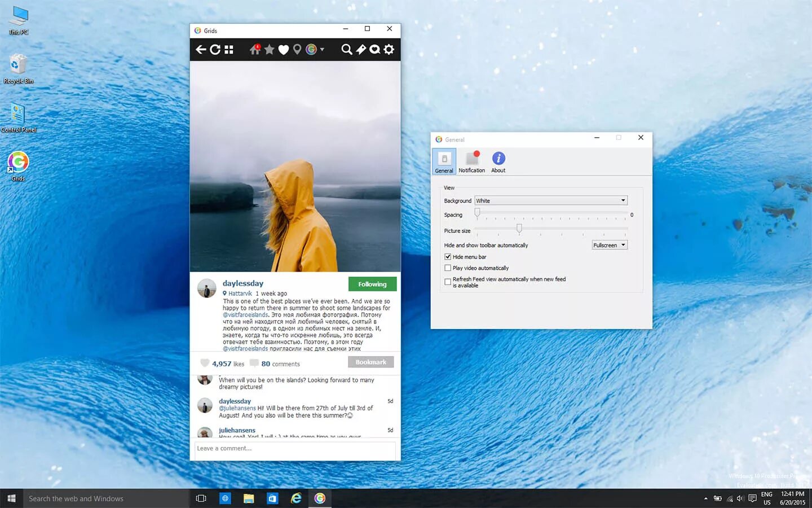This screenshot has width=812, height=508.
Task: Open Grids app icon in taskbar
Action: tap(320, 498)
